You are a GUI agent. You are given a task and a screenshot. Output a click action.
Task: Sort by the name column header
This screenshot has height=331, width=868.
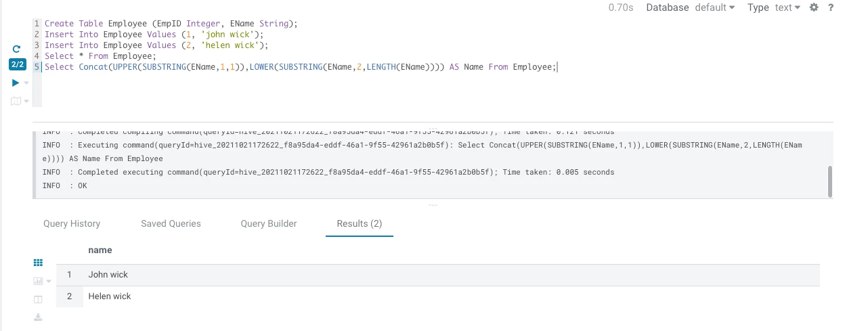[100, 250]
